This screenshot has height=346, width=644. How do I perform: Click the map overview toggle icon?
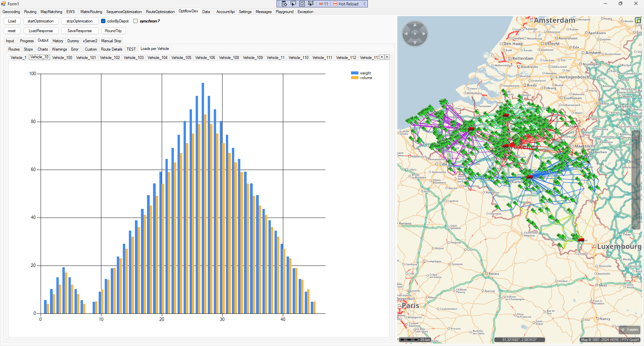point(638,20)
